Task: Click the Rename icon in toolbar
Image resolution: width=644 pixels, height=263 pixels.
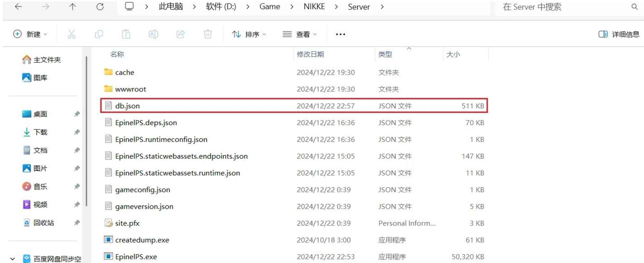Action: [153, 34]
